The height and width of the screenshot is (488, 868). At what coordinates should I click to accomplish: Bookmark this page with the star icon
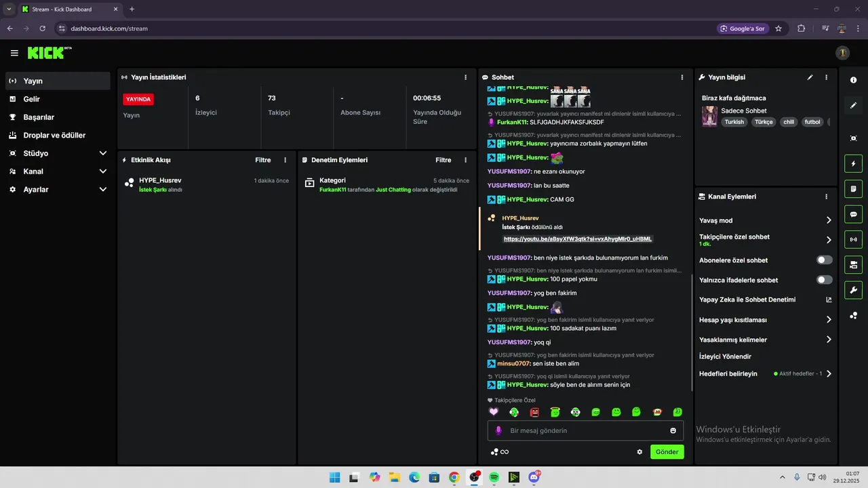click(778, 28)
